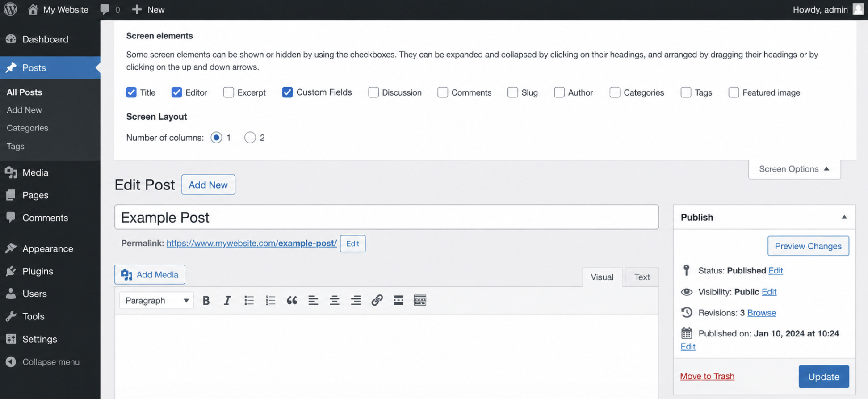Image resolution: width=868 pixels, height=399 pixels.
Task: Collapse the Publish box using its arrow
Action: coord(844,217)
